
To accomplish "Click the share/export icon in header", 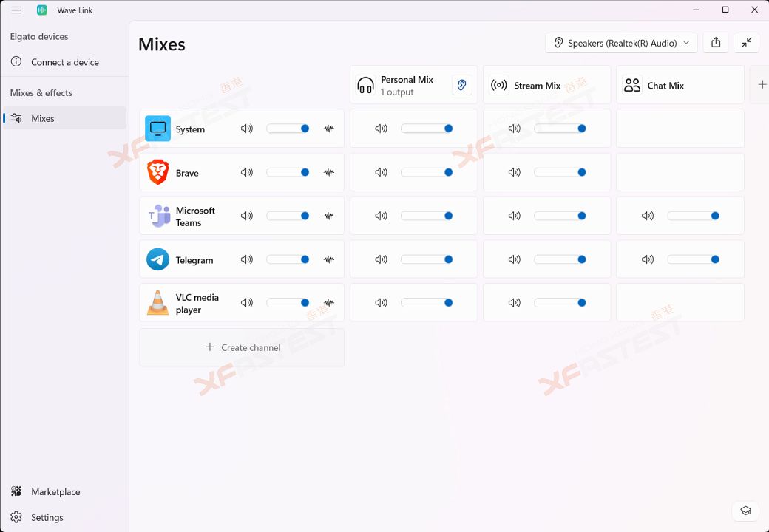I will click(716, 43).
